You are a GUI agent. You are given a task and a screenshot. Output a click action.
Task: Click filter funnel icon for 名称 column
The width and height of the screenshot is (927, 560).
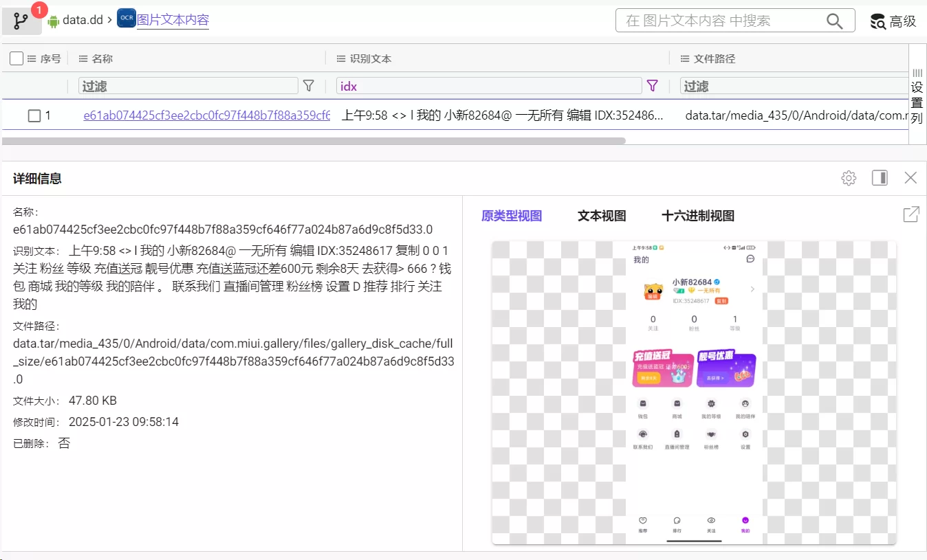(309, 86)
